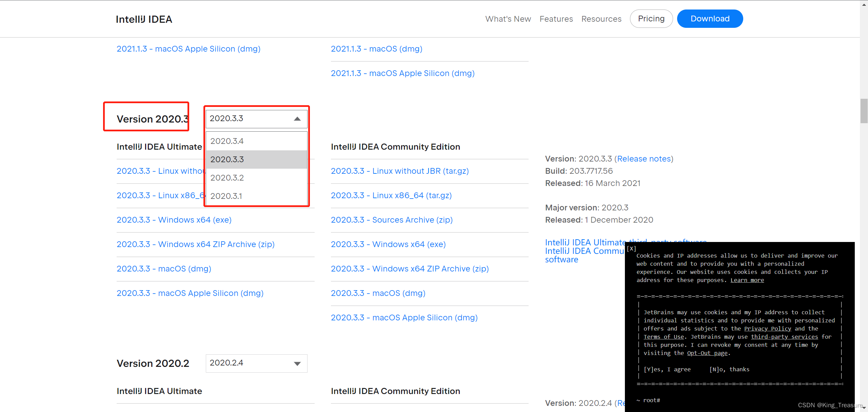This screenshot has height=412, width=868.
Task: Open 2021.1.3 macOS Apple Silicon Ultimate link
Action: (x=189, y=49)
